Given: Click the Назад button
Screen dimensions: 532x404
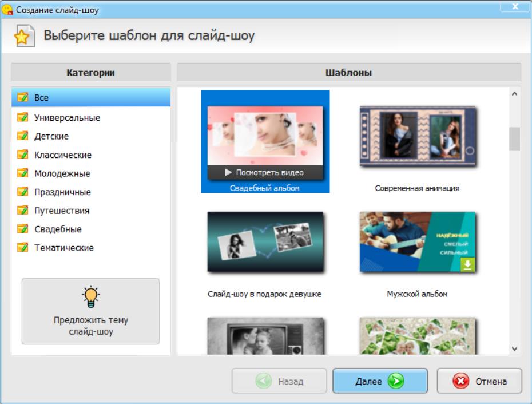Looking at the screenshot, I should coord(279,381).
